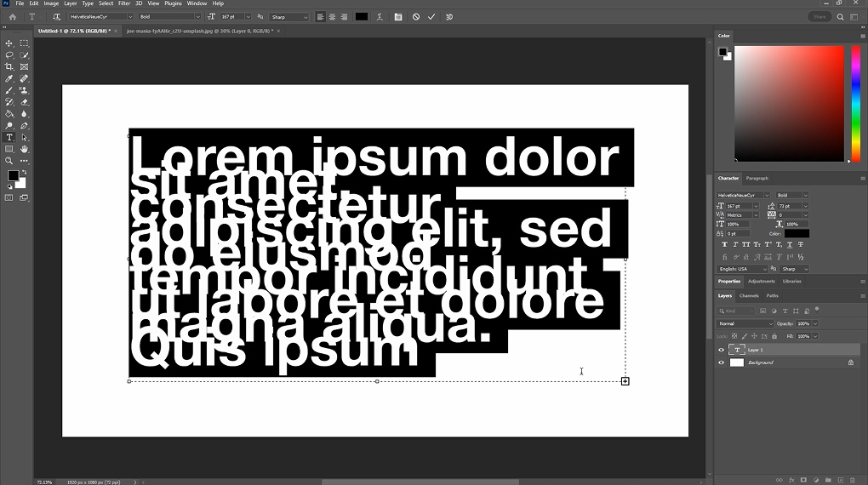Viewport: 868px width, 485px height.
Task: Hide the Layer 1 text layer
Action: [722, 350]
